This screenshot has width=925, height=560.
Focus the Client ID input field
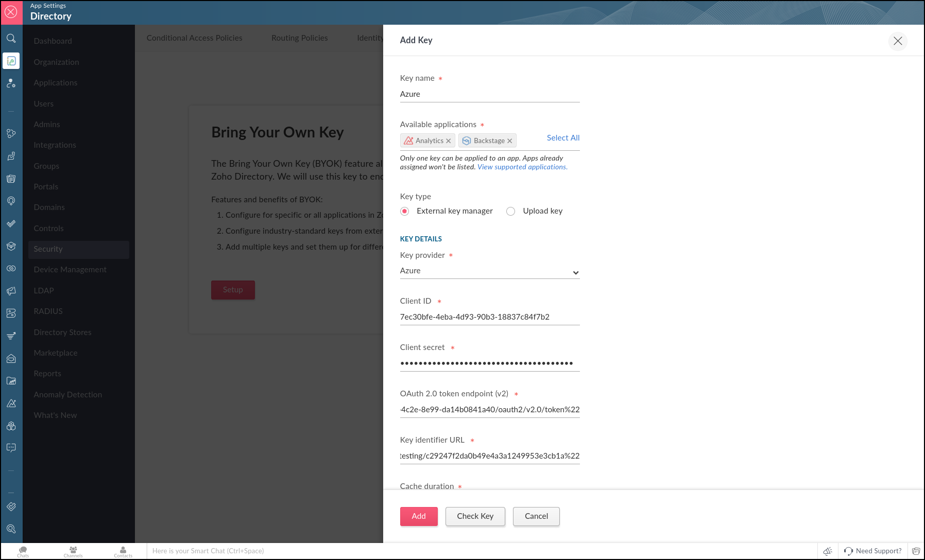(490, 317)
